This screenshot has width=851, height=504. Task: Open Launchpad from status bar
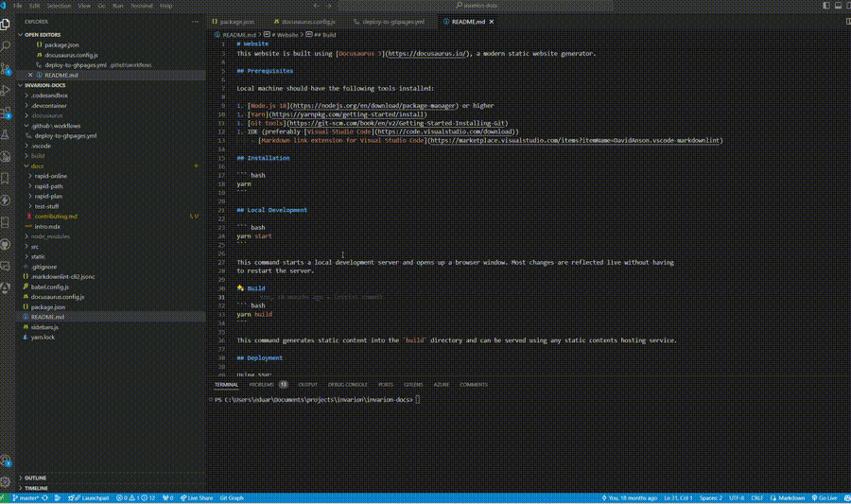[89, 498]
